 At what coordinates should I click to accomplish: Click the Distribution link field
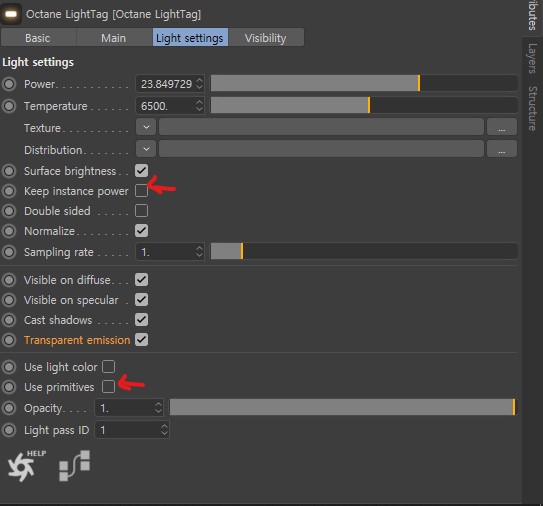[321, 149]
